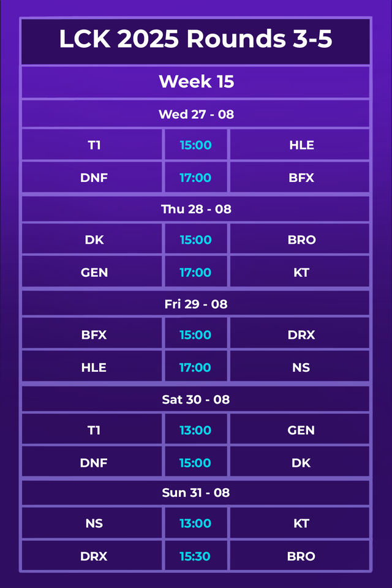Select HLE in the HLE vs NS match
Screen dimensions: 392x588
[94, 367]
